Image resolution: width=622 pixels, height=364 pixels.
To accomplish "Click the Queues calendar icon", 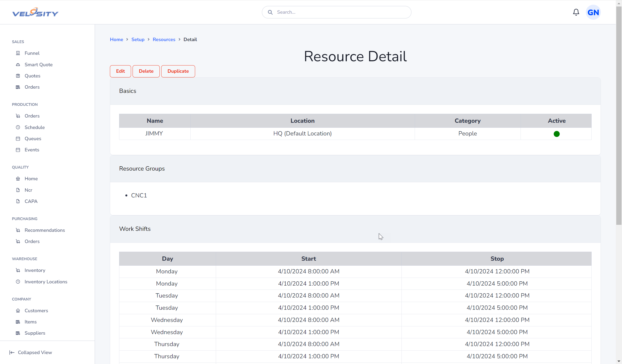I will 18,138.
